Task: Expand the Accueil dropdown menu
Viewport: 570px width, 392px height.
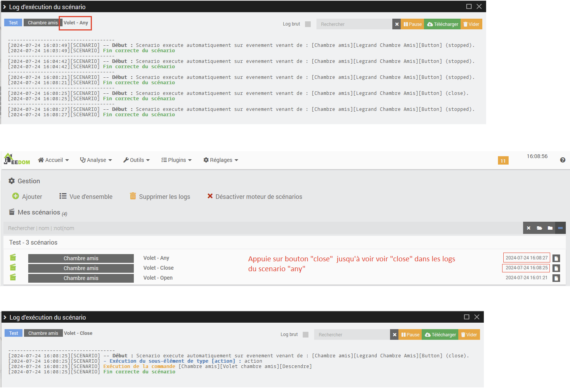Action: [53, 160]
